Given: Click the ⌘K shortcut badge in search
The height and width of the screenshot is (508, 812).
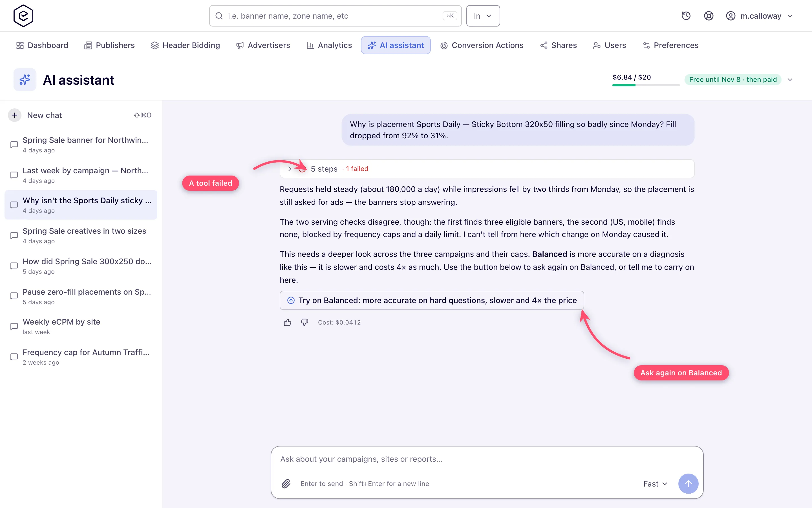Looking at the screenshot, I should click(450, 16).
